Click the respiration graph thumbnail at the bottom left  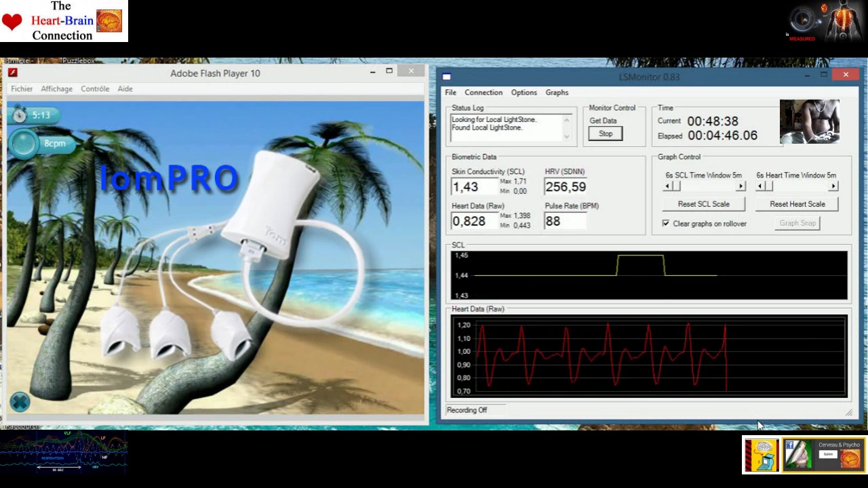pos(64,451)
